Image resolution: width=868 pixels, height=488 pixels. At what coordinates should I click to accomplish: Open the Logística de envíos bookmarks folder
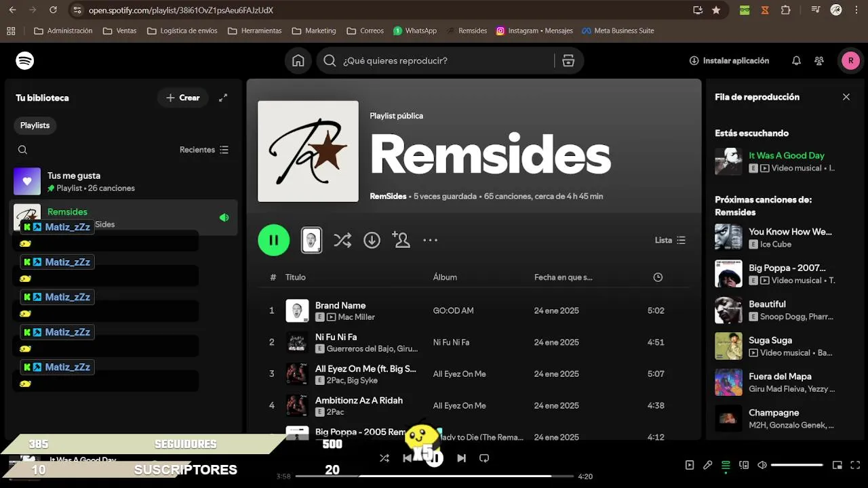click(182, 30)
